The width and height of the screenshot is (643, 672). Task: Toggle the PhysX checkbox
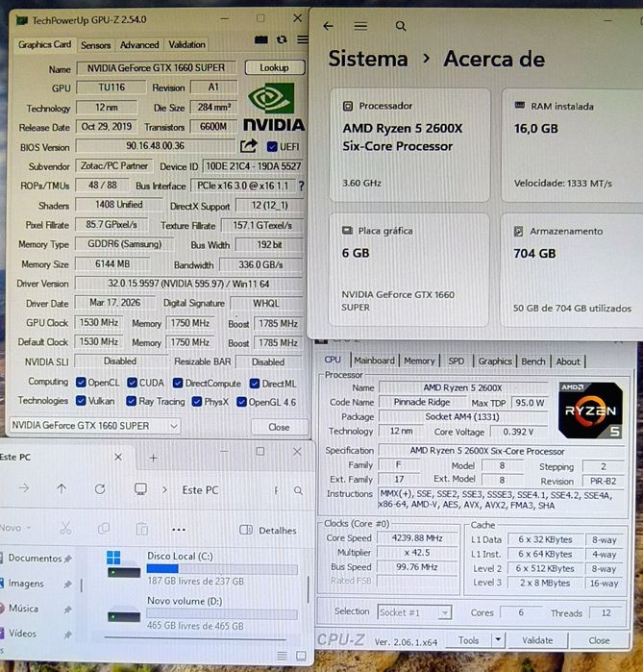(197, 402)
